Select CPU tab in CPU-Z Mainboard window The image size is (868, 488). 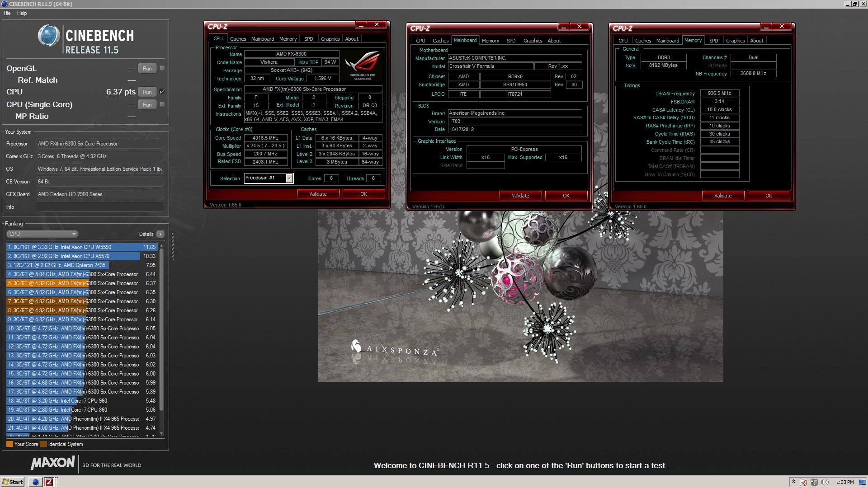(420, 41)
